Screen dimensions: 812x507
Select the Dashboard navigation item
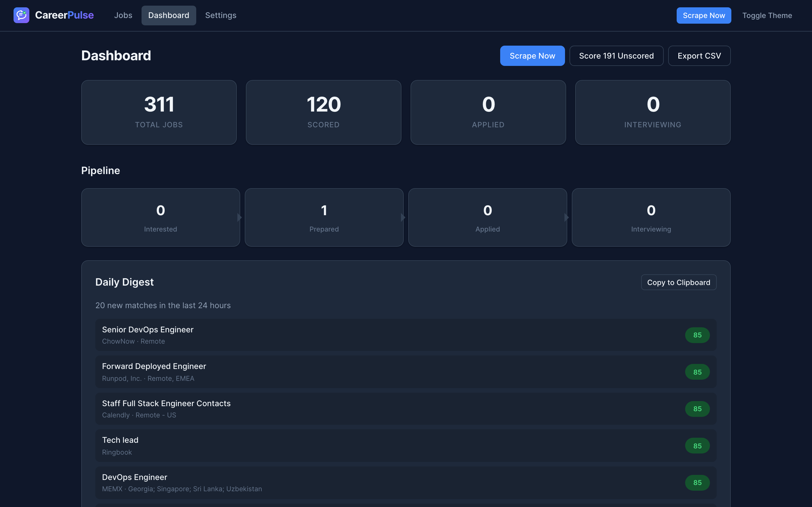pyautogui.click(x=169, y=15)
